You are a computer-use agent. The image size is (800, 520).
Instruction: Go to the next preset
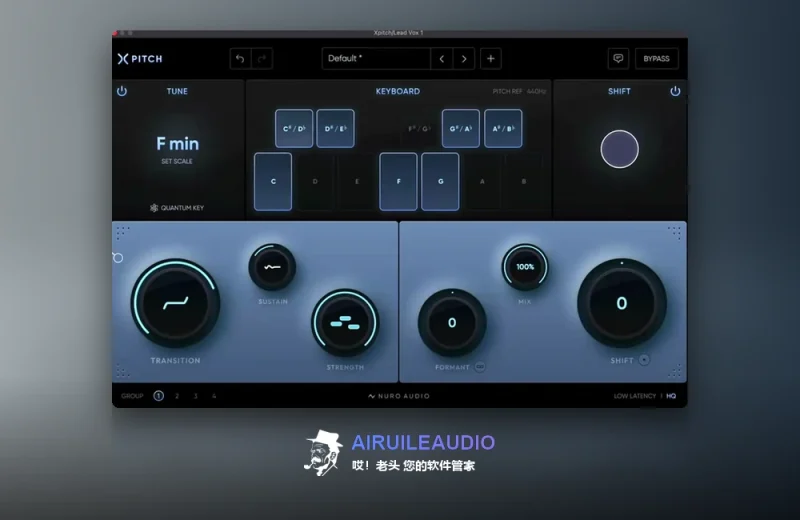464,59
